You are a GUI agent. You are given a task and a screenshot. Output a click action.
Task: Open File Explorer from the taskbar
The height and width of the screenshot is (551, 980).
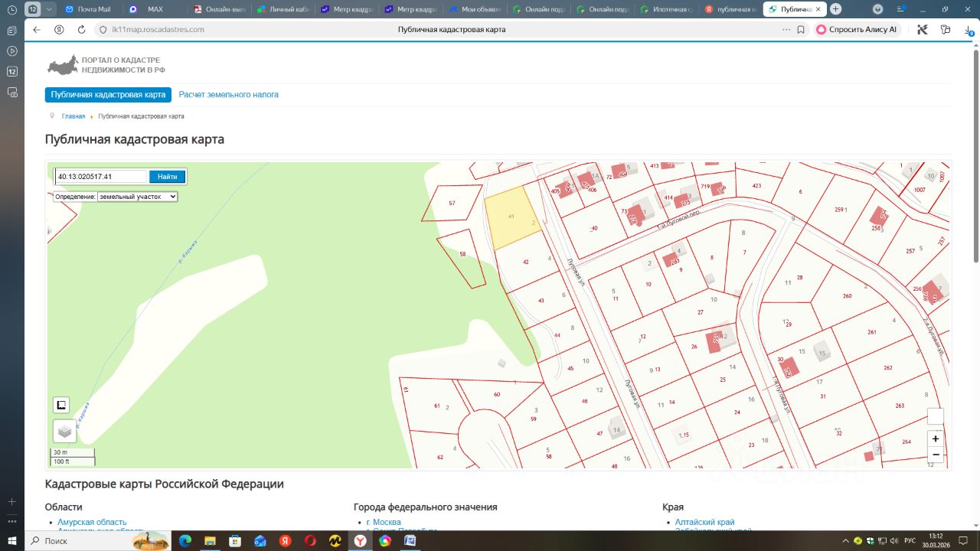(210, 540)
